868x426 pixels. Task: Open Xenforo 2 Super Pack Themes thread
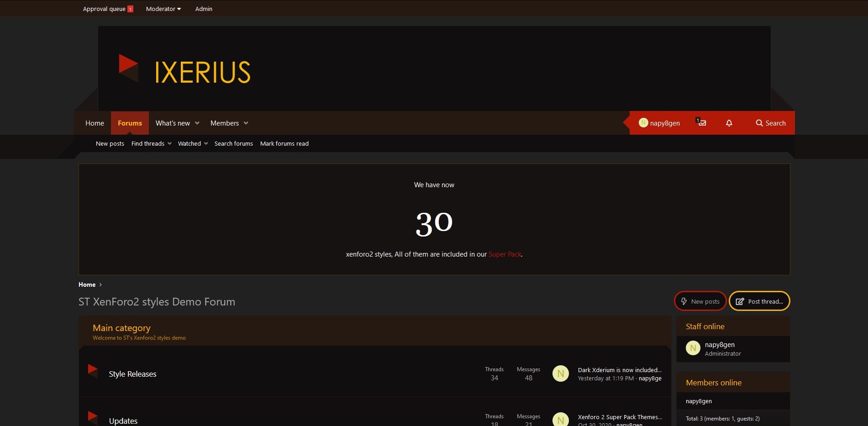tap(620, 417)
